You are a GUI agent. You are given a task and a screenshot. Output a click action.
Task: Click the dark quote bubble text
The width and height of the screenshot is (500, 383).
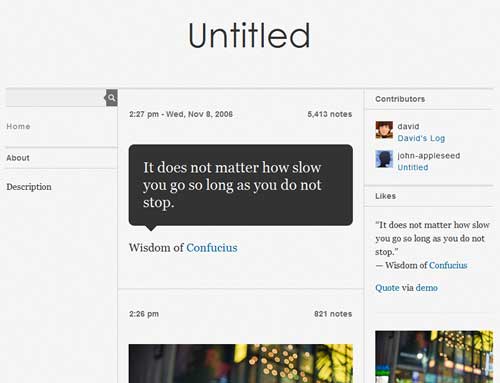point(232,185)
